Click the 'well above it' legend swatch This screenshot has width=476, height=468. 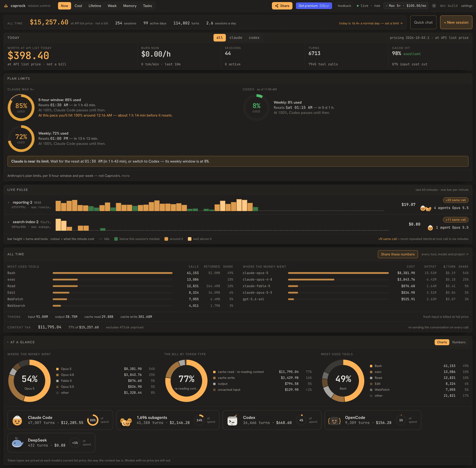coord(190,239)
